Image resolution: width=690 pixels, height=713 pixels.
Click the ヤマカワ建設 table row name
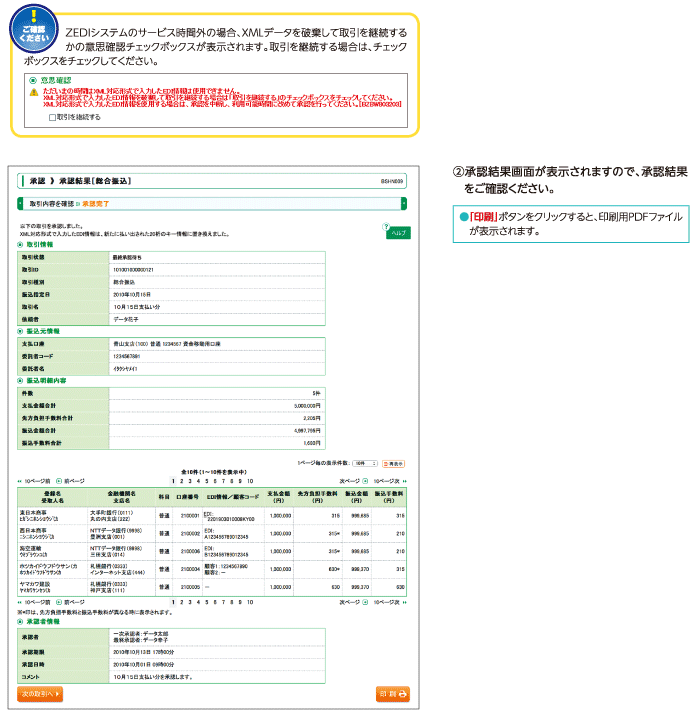35,584
